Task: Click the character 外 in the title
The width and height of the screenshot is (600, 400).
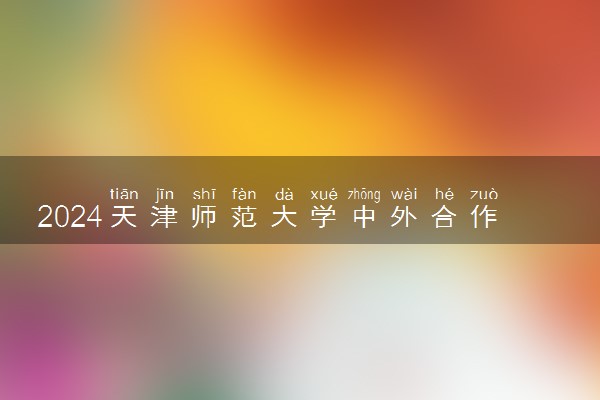Action: click(x=404, y=217)
